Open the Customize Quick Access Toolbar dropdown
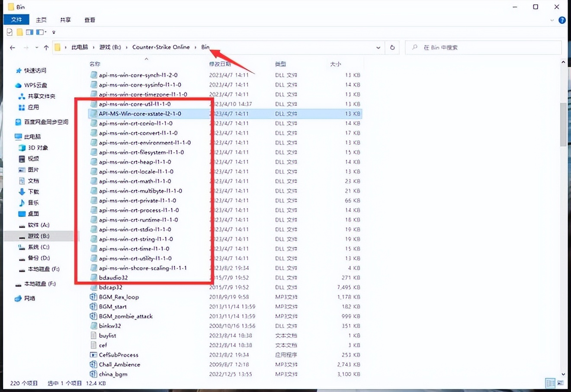The width and height of the screenshot is (571, 392). tap(54, 32)
